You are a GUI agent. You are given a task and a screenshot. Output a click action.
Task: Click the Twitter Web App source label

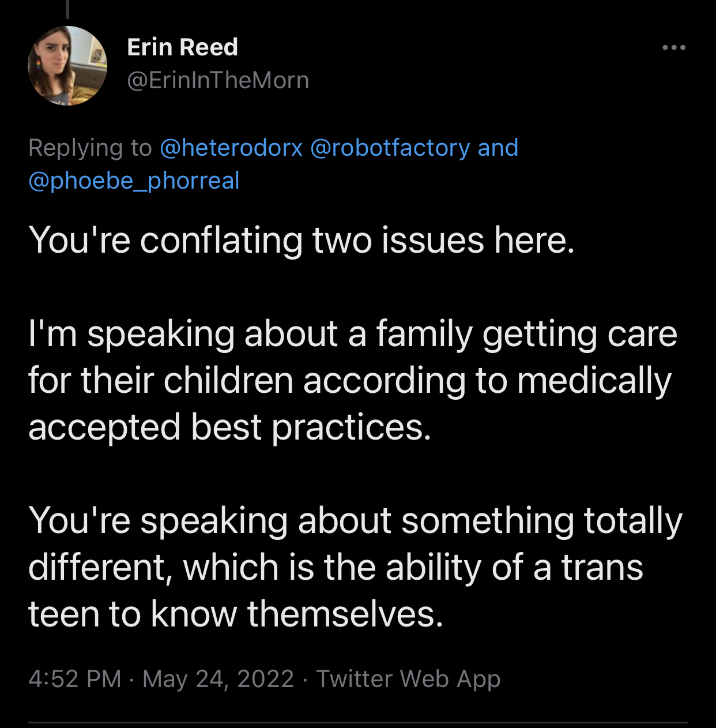[408, 678]
